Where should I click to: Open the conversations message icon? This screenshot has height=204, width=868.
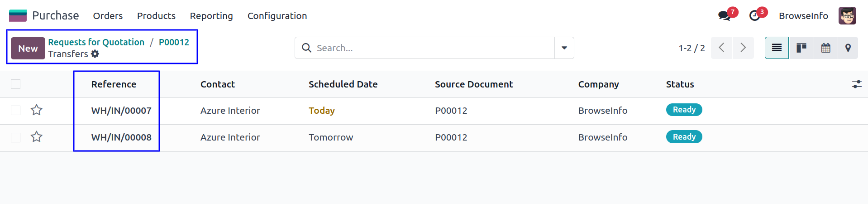724,16
